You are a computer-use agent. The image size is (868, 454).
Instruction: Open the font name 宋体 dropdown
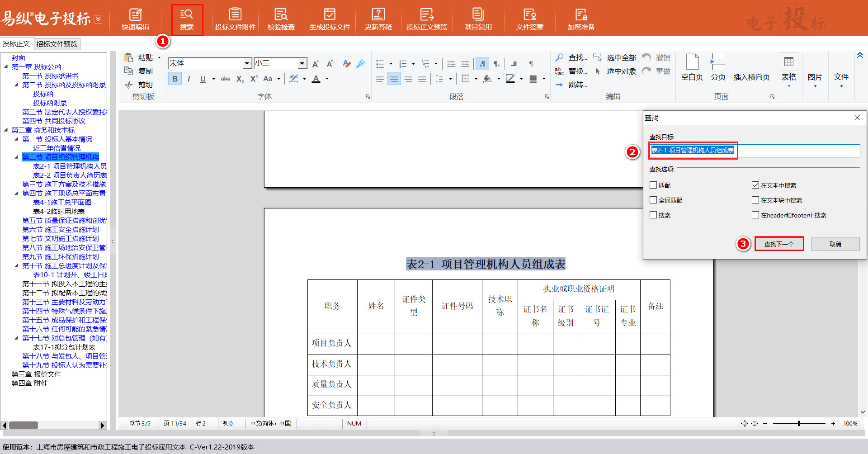(247, 63)
